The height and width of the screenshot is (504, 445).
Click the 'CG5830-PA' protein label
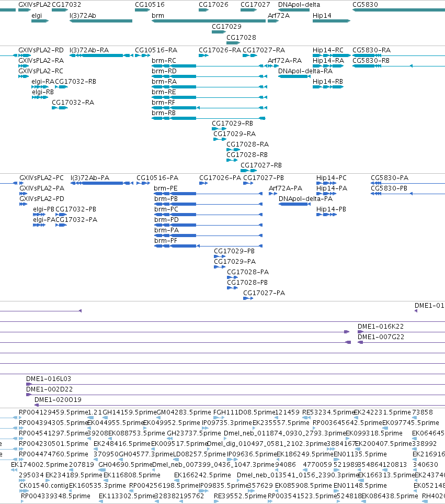coord(390,178)
